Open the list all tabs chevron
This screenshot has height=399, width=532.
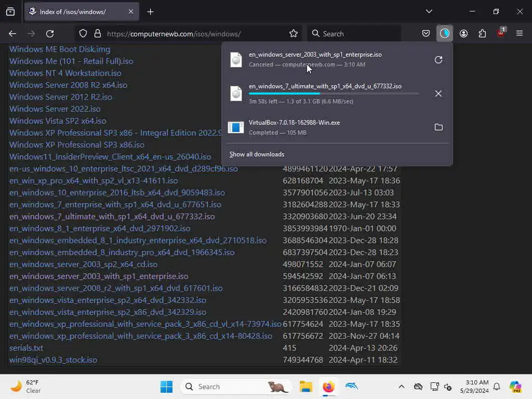(429, 11)
